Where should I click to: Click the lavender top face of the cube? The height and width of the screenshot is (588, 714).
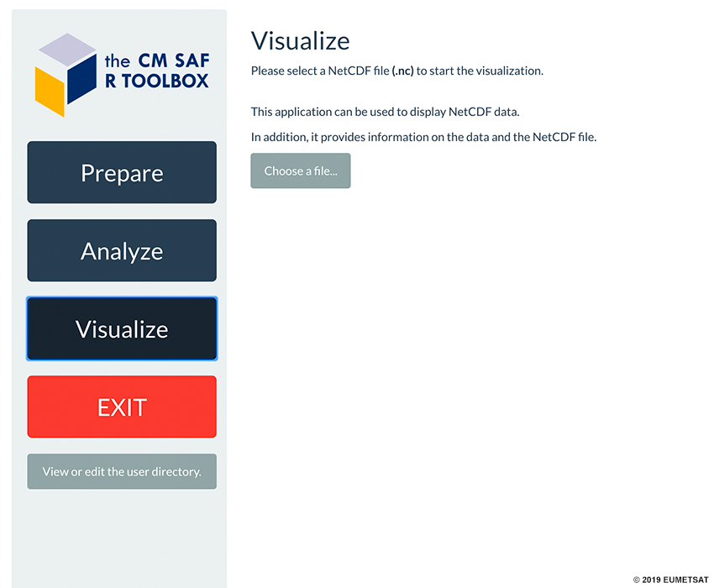[x=67, y=50]
